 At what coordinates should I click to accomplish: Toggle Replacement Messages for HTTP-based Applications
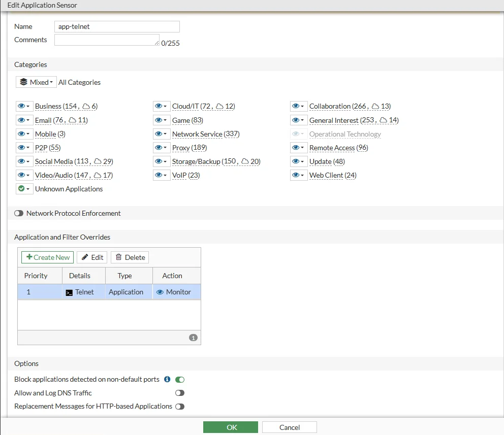(180, 407)
